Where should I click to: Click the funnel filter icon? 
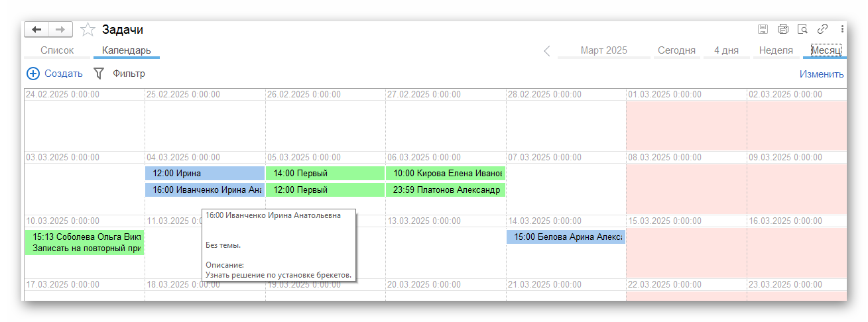(99, 74)
